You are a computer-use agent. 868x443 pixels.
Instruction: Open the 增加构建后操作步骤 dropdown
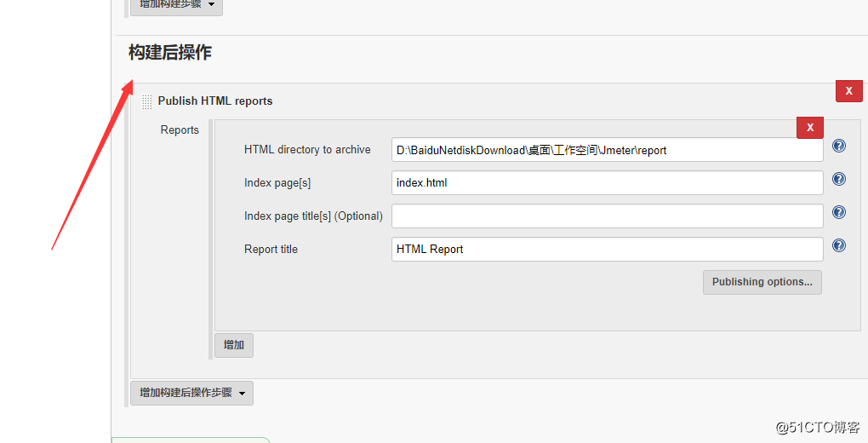pos(191,393)
